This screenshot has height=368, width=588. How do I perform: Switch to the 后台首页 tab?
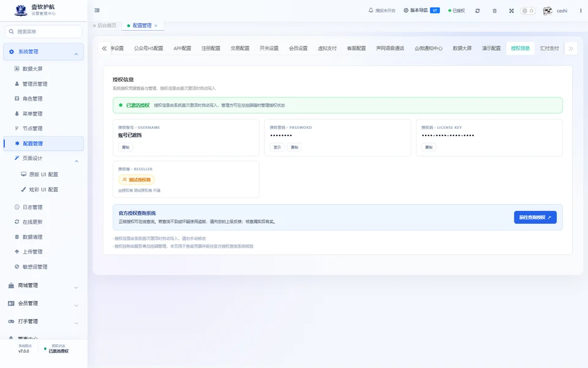click(x=105, y=26)
